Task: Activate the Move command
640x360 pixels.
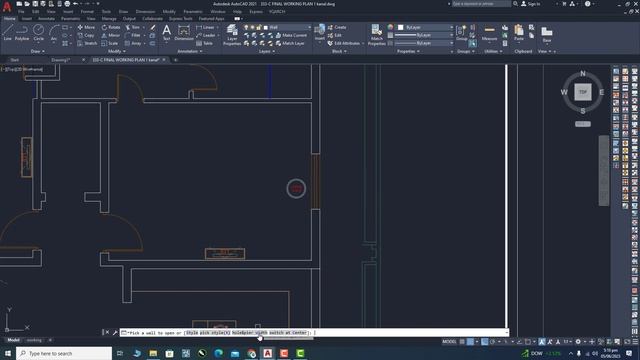Action: pos(86,27)
